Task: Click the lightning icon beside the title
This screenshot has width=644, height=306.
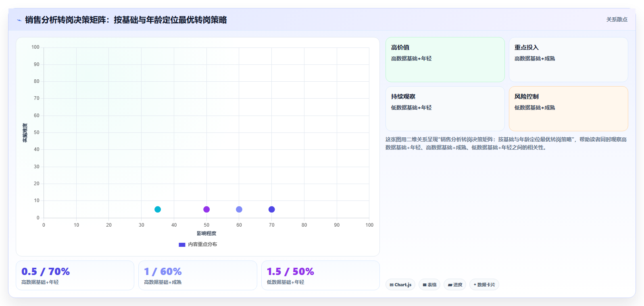Action: (x=19, y=20)
